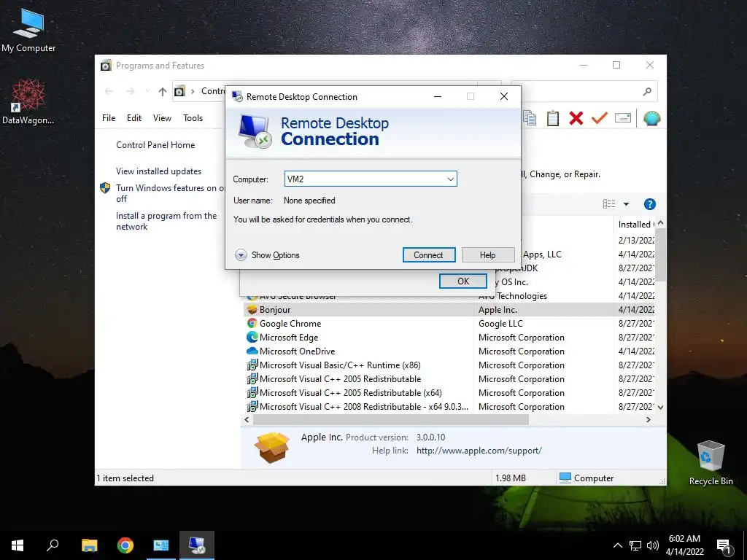The height and width of the screenshot is (560, 747).
Task: Open recent locations dropdown in navigation bar
Action: (147, 91)
